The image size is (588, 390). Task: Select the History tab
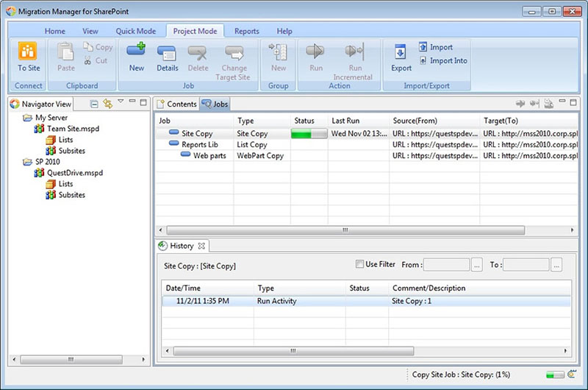click(x=182, y=246)
